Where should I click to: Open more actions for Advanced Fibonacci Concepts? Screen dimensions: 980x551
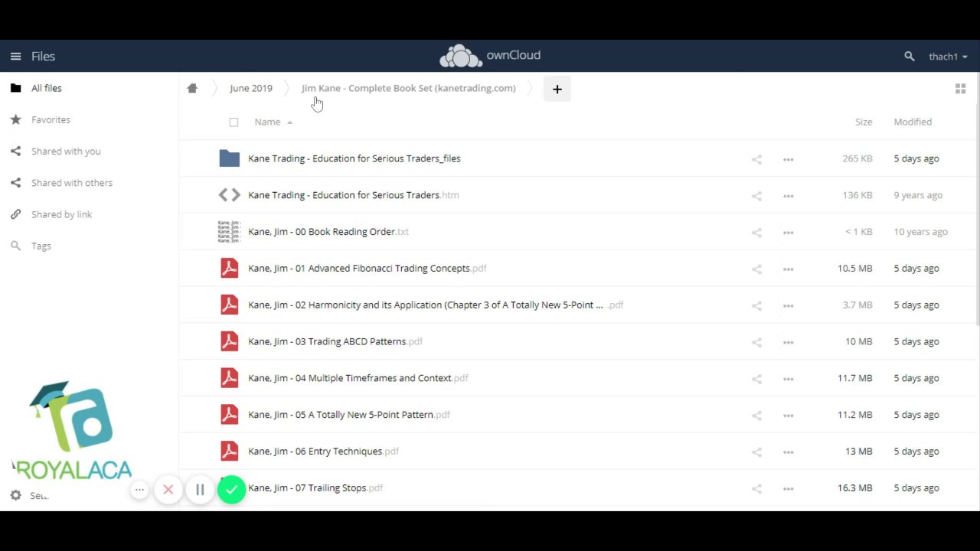pyautogui.click(x=789, y=269)
